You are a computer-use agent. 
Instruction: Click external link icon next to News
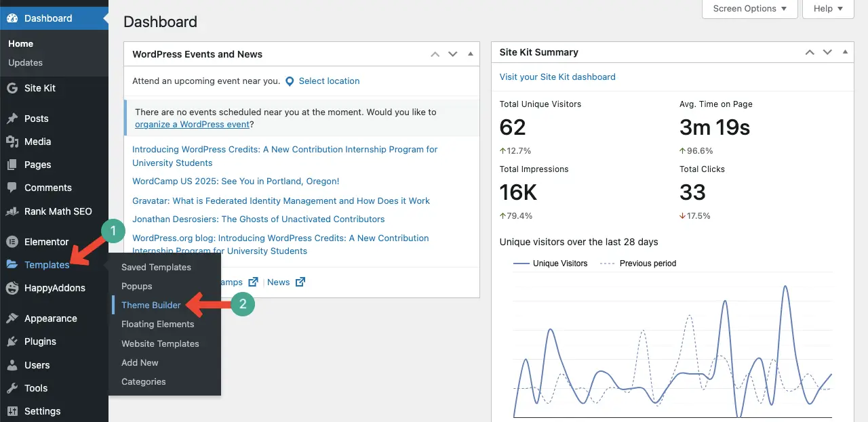300,282
